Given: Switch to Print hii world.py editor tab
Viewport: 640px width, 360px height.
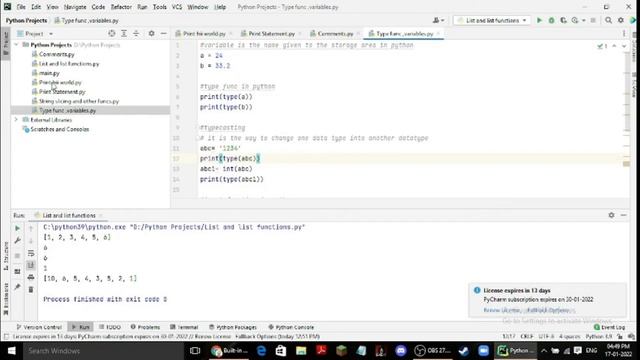Looking at the screenshot, I should point(204,33).
